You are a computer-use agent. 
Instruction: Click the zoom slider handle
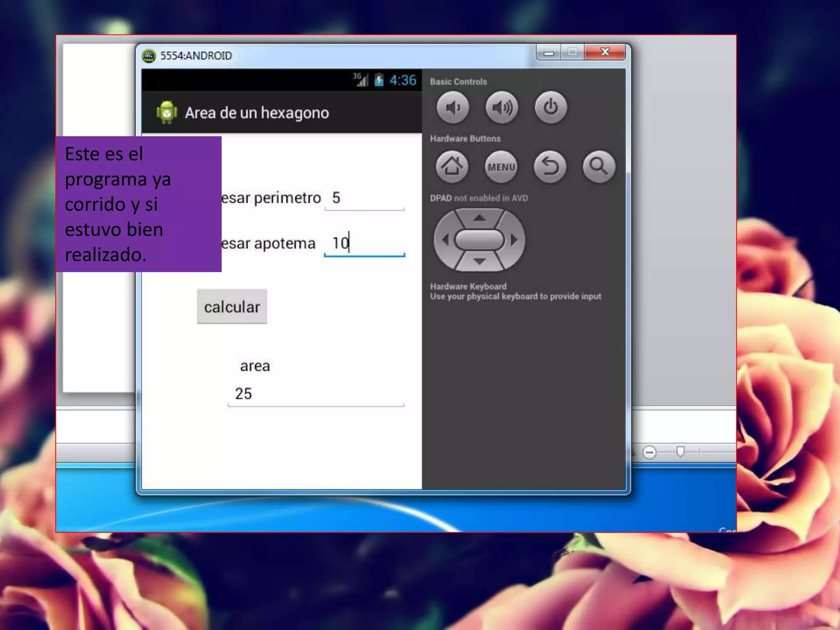point(680,452)
